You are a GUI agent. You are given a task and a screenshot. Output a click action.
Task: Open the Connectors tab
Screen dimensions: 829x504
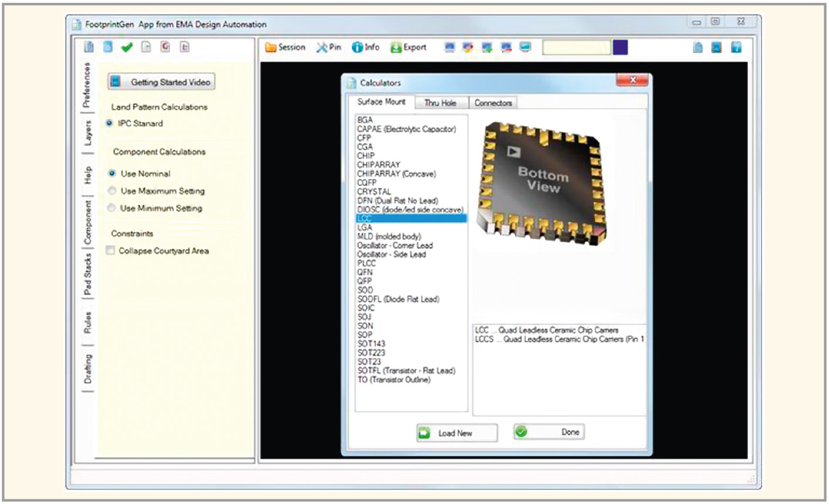(x=493, y=103)
